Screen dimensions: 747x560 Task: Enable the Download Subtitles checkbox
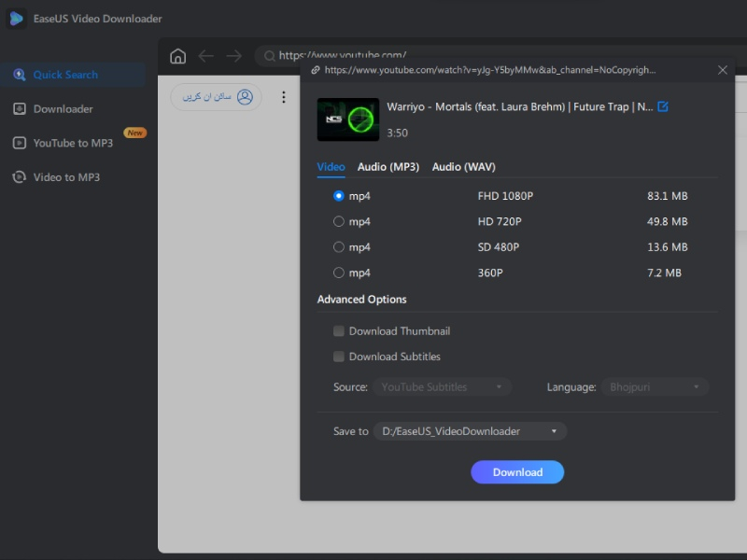339,357
